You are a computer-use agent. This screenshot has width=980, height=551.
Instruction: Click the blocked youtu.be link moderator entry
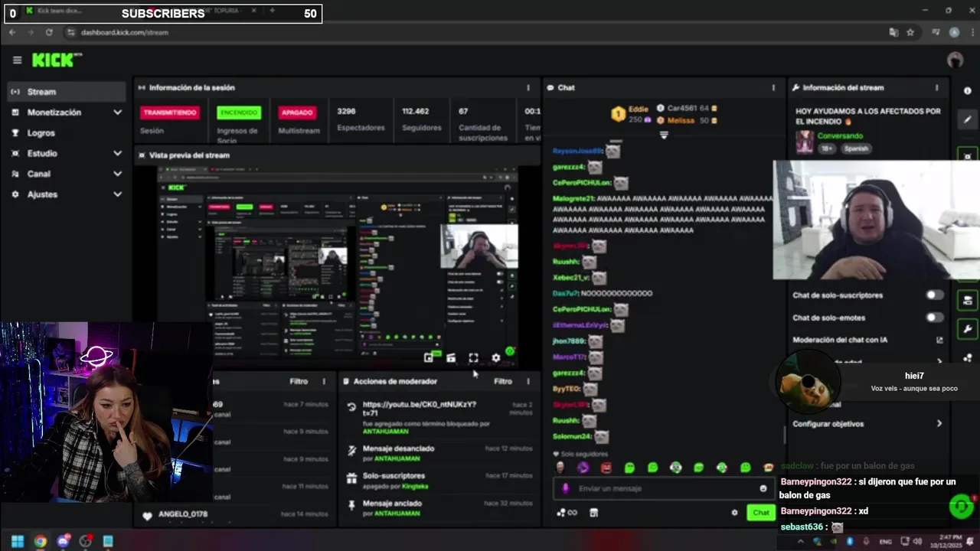coord(439,418)
